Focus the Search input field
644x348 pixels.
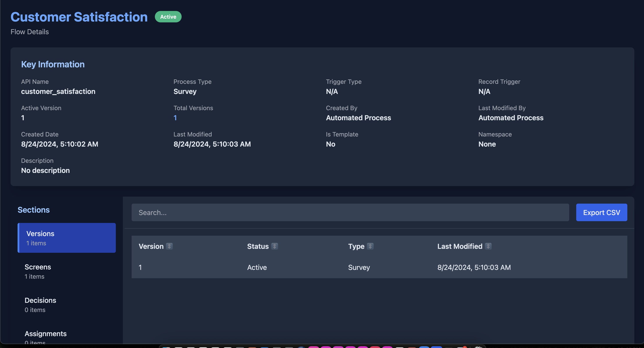click(x=350, y=212)
